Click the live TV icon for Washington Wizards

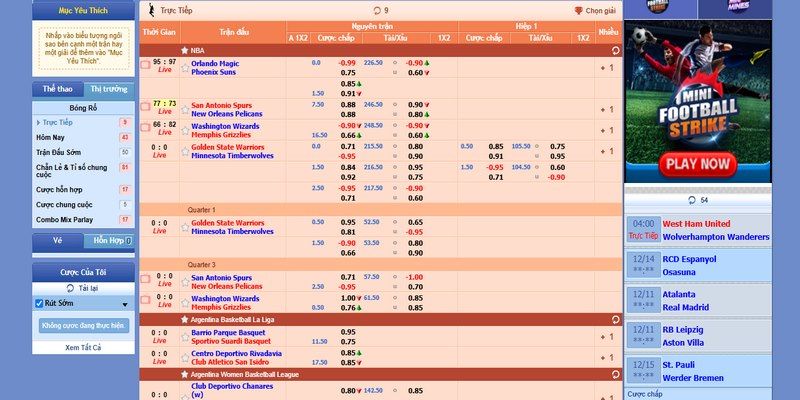(x=145, y=127)
